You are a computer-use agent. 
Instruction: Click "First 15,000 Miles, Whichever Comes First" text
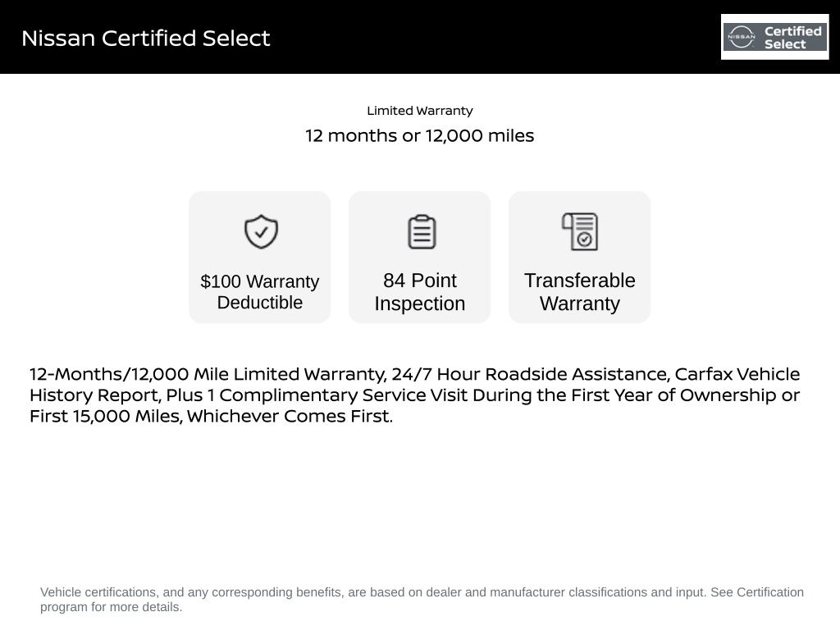pos(211,416)
